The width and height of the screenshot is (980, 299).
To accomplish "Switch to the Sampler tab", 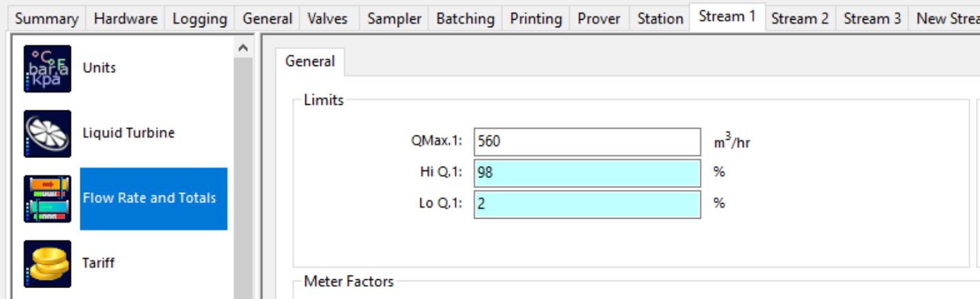I will pos(394,18).
